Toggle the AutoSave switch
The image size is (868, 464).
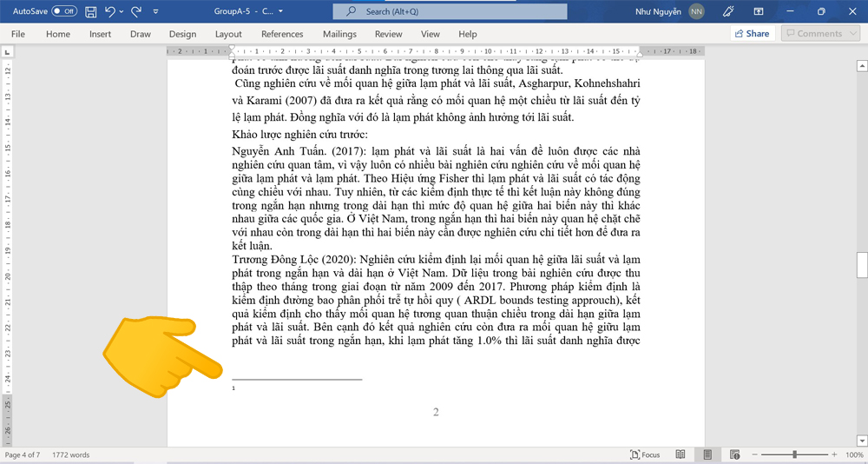tap(64, 11)
